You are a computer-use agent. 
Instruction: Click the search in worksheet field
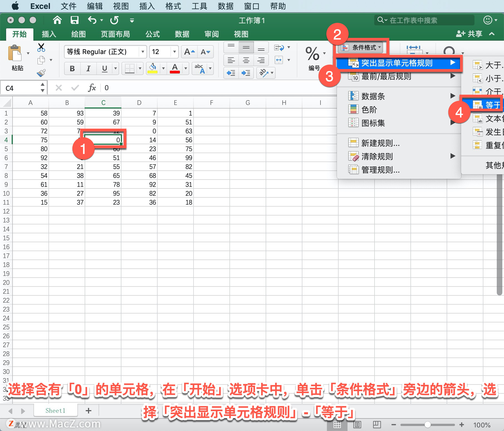pyautogui.click(x=424, y=20)
